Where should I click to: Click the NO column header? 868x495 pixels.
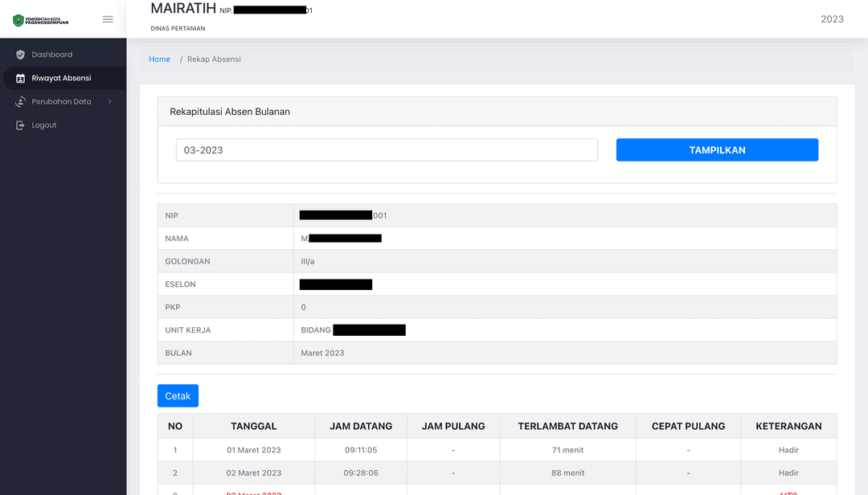[175, 427]
